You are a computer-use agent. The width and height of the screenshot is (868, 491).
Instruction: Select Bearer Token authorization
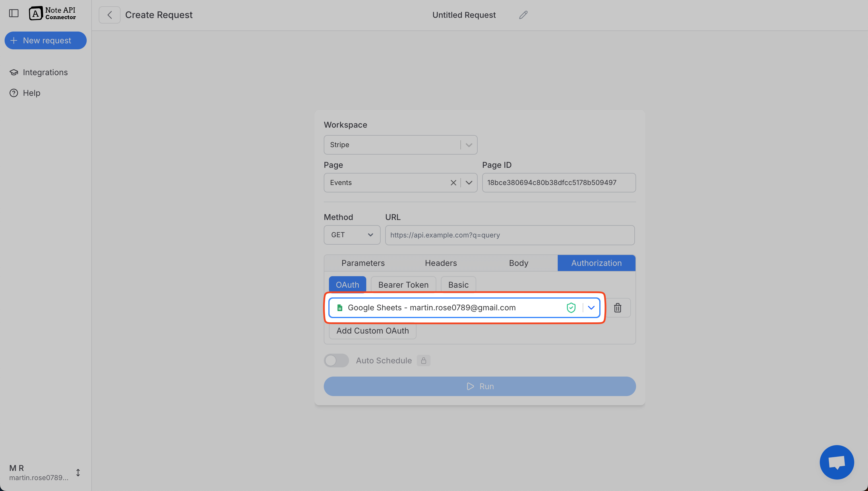(403, 284)
